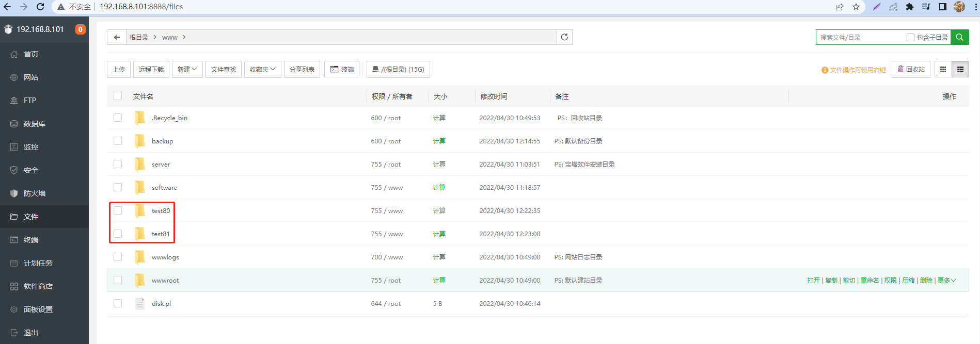Open the wwwroot folder icon
The image size is (980, 344).
pyautogui.click(x=140, y=280)
